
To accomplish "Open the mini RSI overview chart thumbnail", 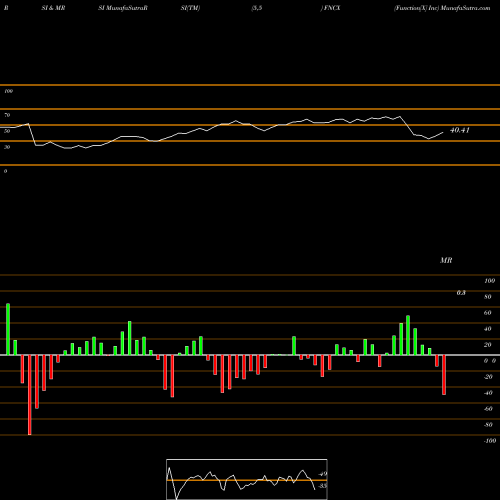I will click(247, 479).
